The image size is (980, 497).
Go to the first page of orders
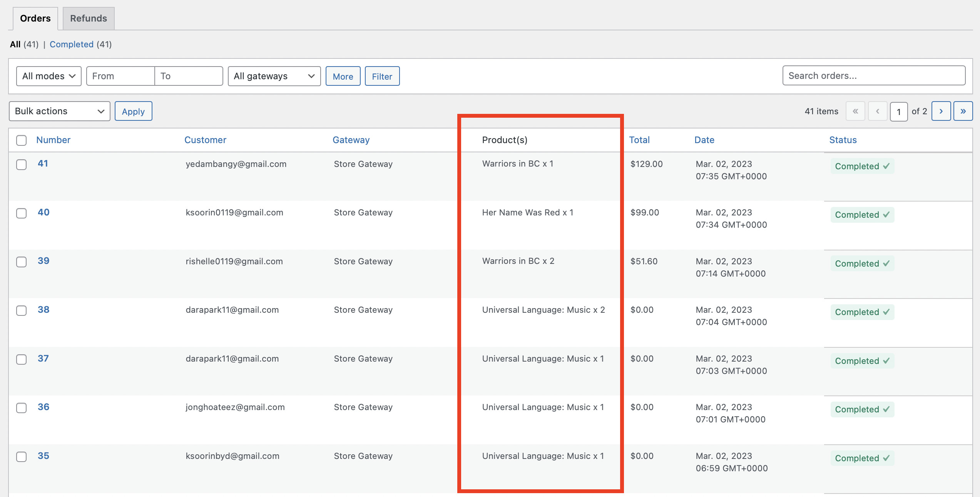tap(855, 111)
